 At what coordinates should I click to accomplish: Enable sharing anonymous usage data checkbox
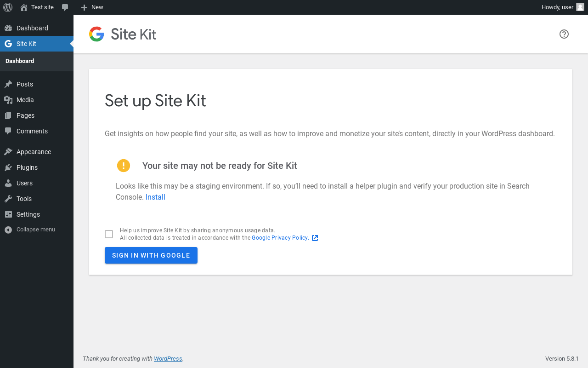[x=109, y=234]
